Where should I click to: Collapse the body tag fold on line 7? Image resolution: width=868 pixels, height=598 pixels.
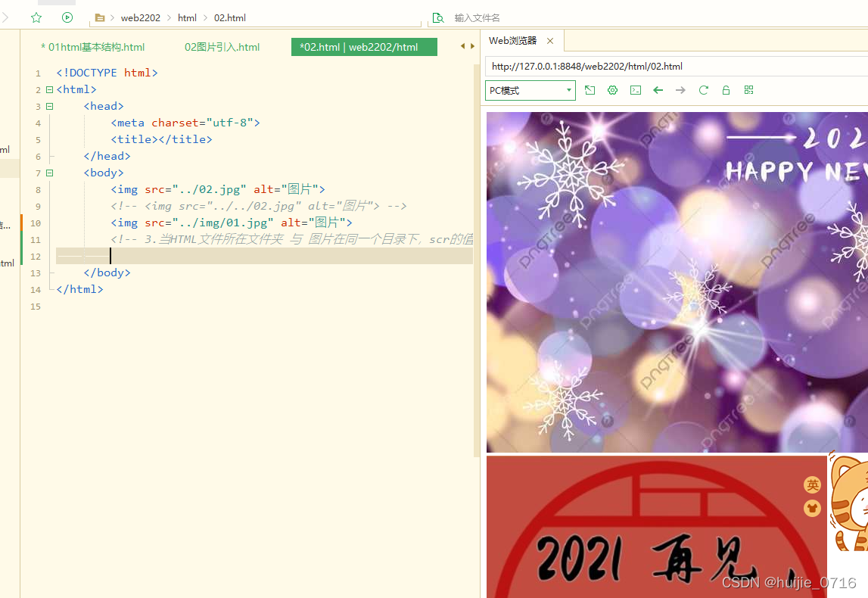tap(49, 173)
